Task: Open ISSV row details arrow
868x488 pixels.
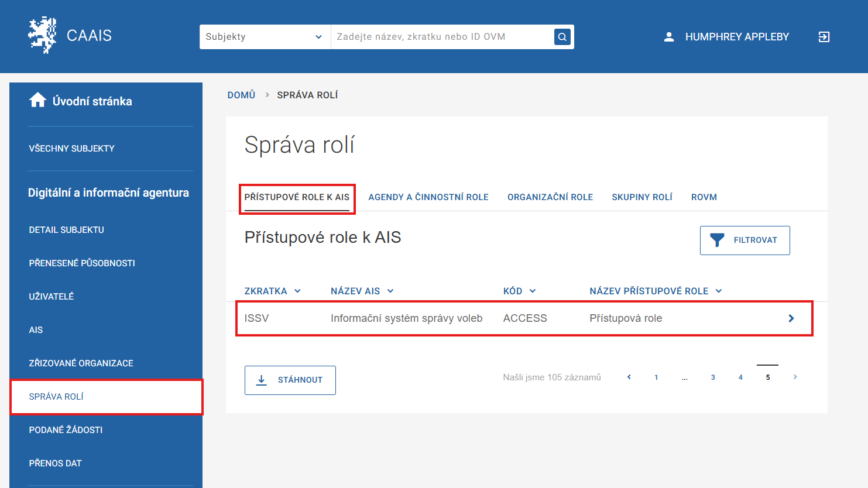Action: click(791, 318)
